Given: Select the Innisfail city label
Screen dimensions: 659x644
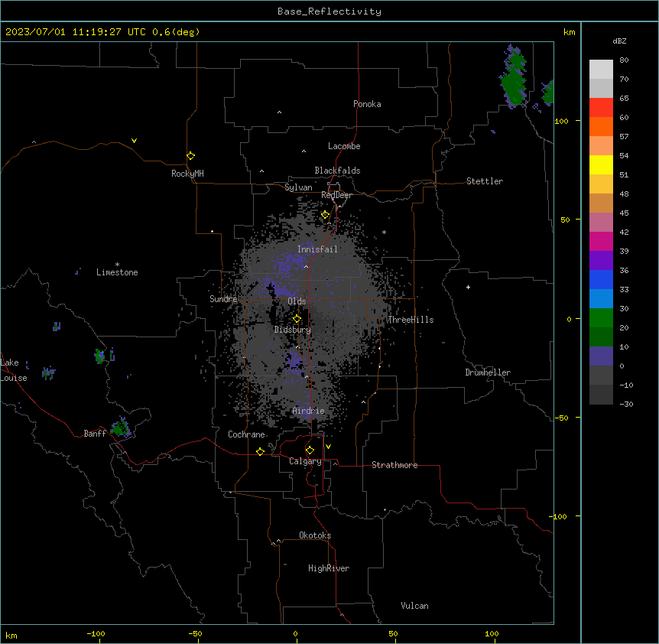Looking at the screenshot, I should coord(317,249).
